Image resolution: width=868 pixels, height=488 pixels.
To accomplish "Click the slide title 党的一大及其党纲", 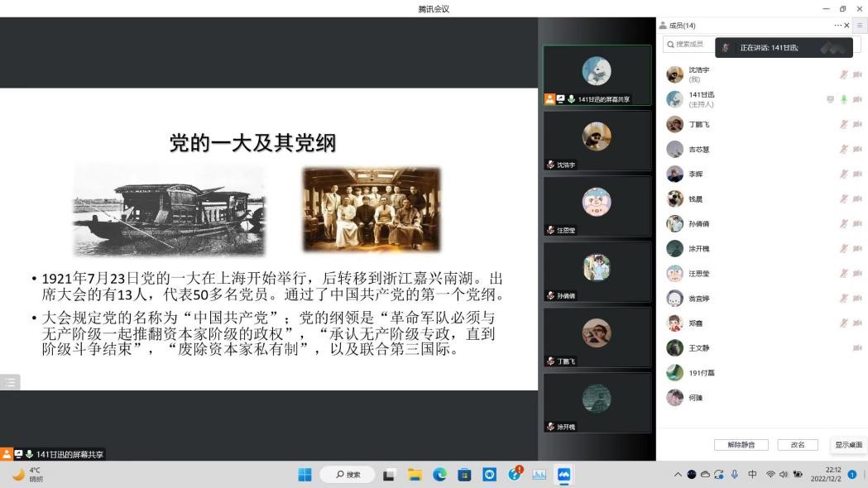I will pyautogui.click(x=252, y=143).
